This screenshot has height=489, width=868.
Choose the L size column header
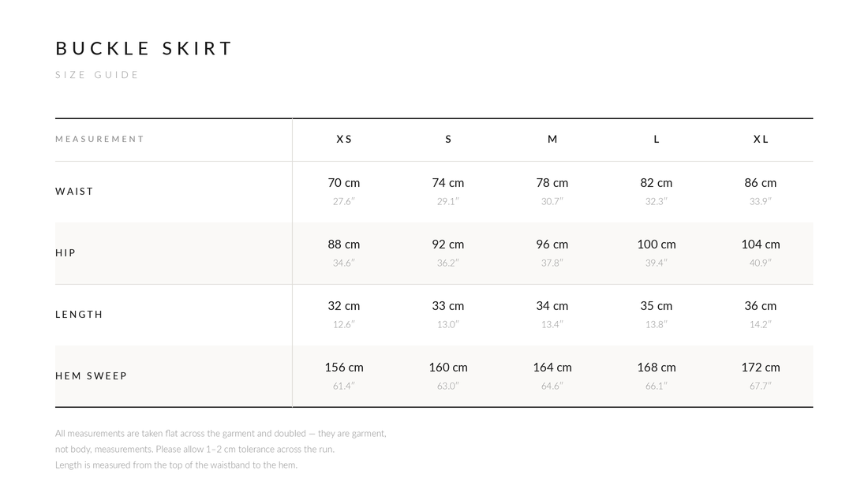pos(657,140)
